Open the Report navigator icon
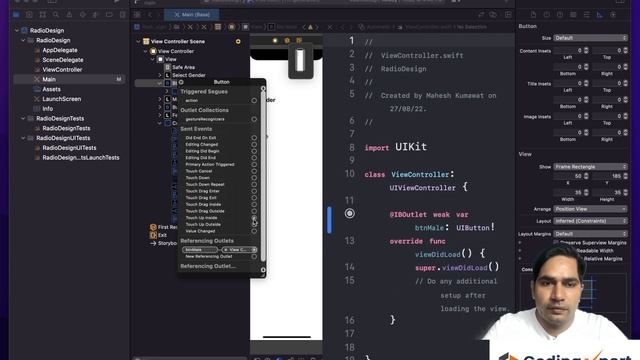This screenshot has height=360, width=640. (x=122, y=15)
